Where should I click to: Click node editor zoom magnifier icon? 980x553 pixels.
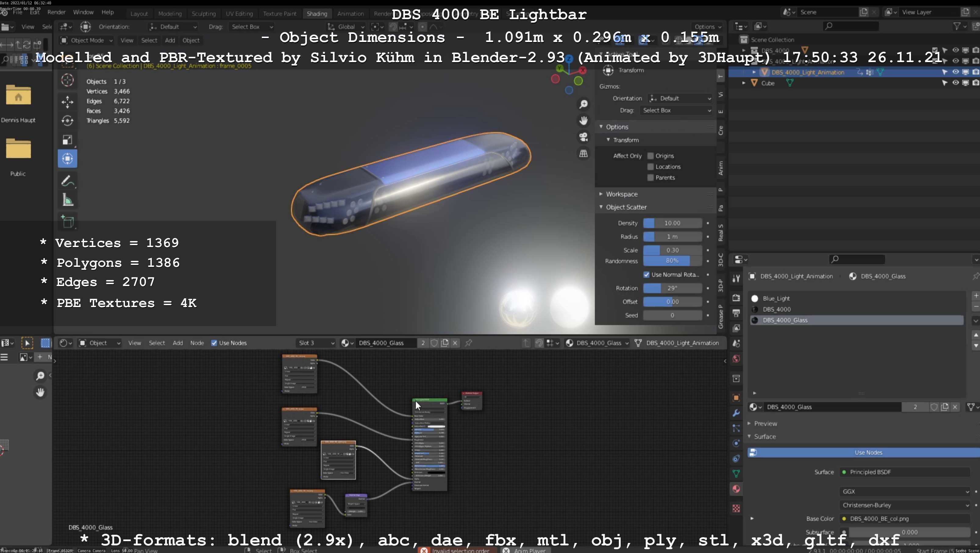coord(40,376)
